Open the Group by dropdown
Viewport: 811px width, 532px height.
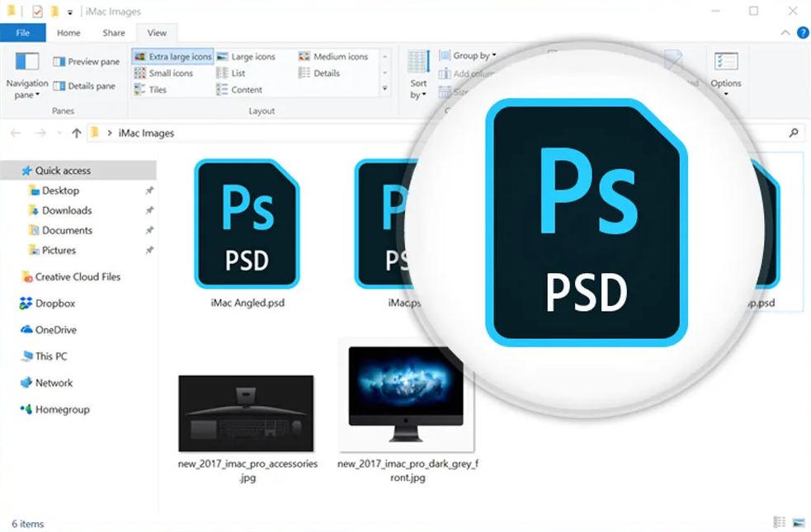tap(468, 55)
